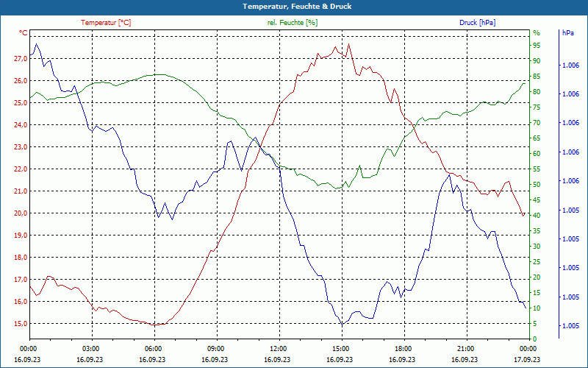Click the 95 humidity axis tick
The image size is (588, 368).
(537, 46)
